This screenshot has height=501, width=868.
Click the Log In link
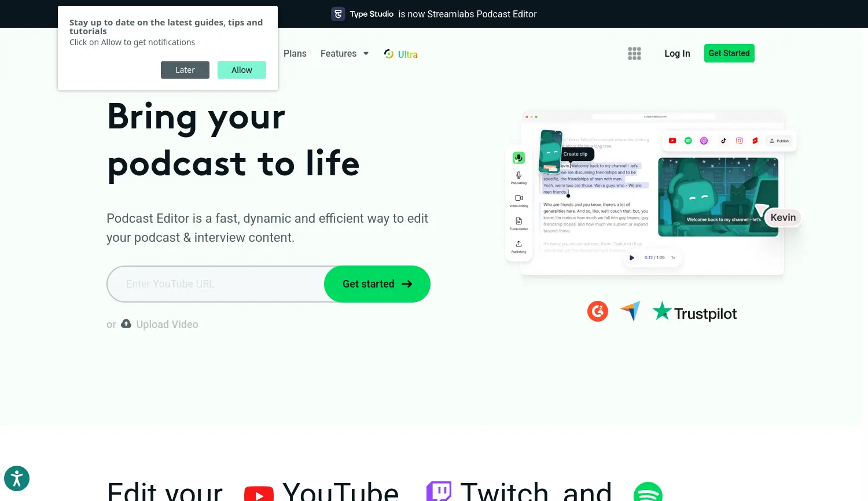click(677, 54)
